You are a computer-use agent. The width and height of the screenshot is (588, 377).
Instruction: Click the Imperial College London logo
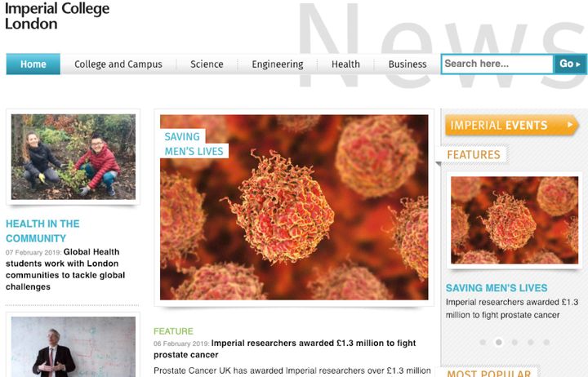point(57,16)
